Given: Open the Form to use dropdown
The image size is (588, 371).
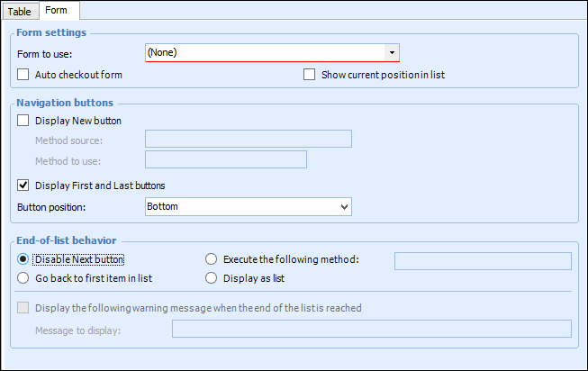Looking at the screenshot, I should tap(272, 53).
